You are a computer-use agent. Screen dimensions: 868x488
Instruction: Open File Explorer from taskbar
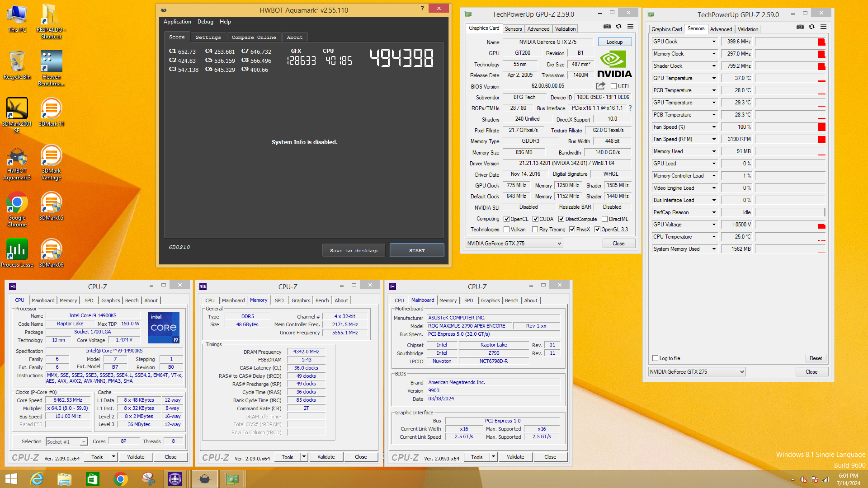coord(65,479)
